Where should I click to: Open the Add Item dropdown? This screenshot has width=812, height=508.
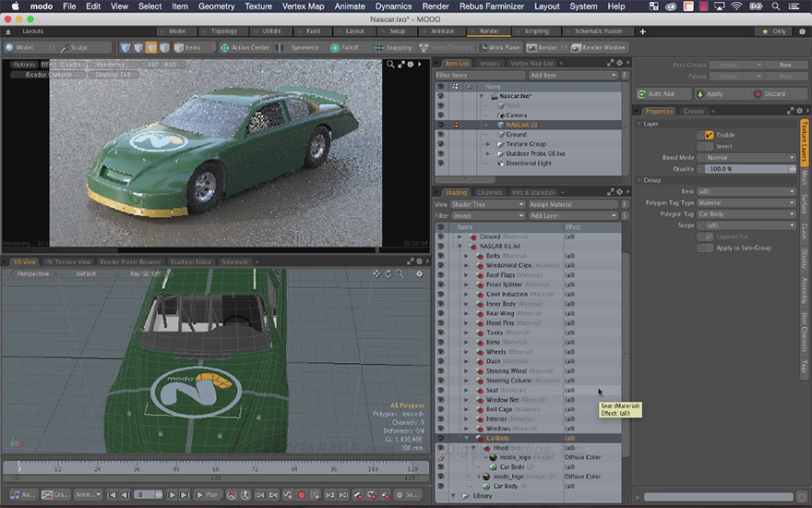[x=573, y=75]
